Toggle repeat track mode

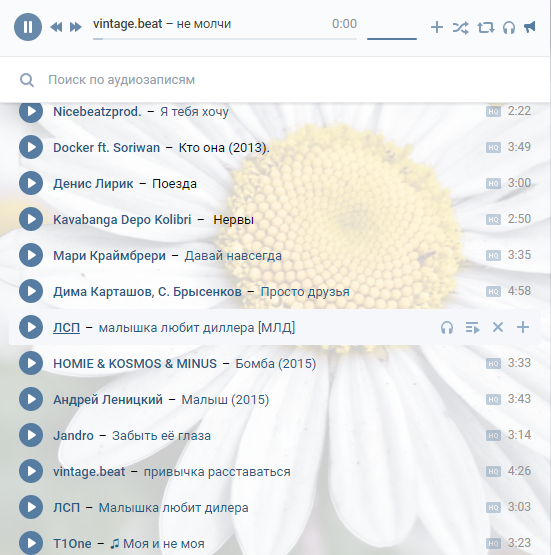click(486, 28)
